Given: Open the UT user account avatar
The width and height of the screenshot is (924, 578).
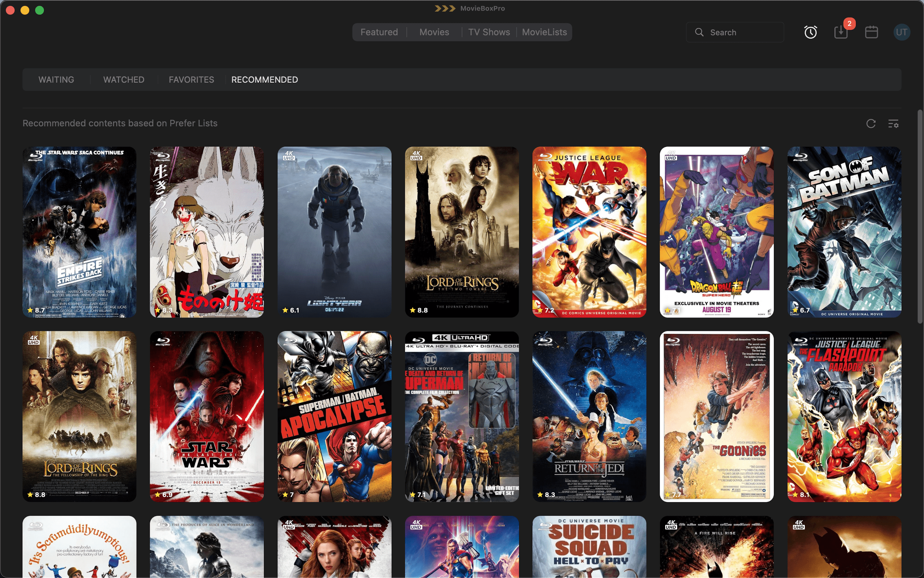Looking at the screenshot, I should 902,32.
